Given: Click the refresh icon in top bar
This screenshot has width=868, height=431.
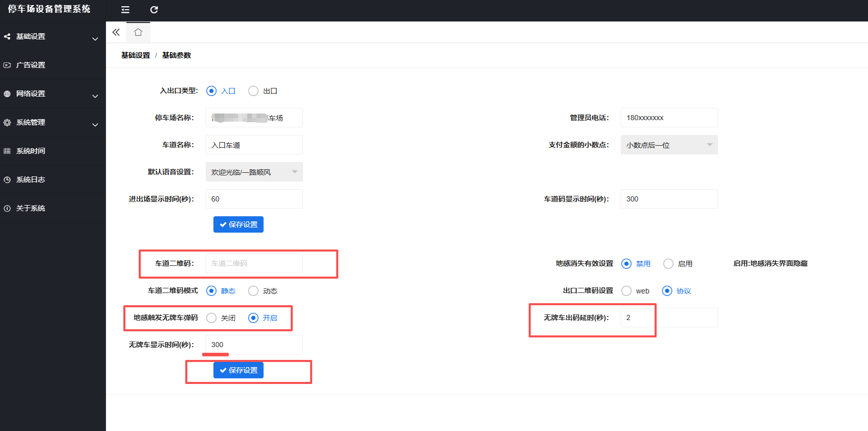Looking at the screenshot, I should pyautogui.click(x=154, y=10).
